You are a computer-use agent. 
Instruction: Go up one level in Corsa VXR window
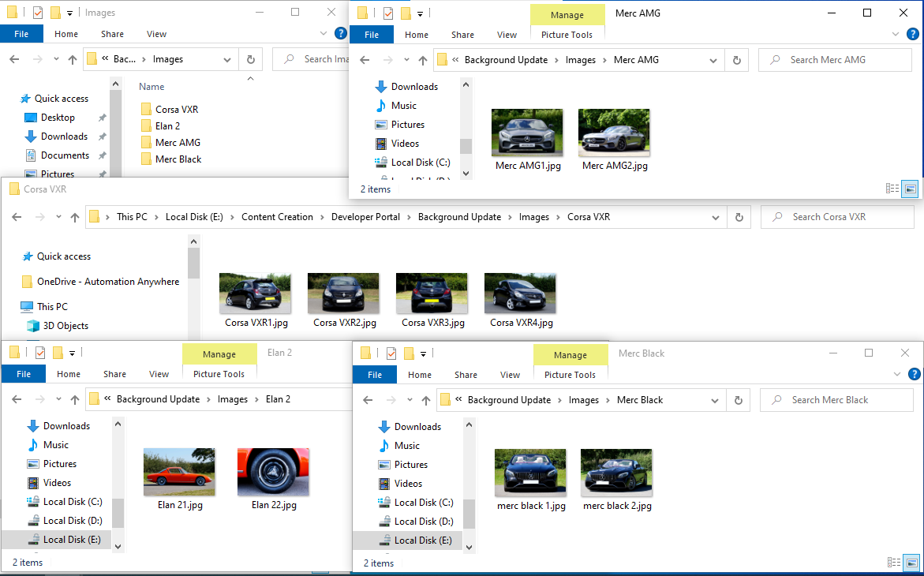[x=75, y=218]
